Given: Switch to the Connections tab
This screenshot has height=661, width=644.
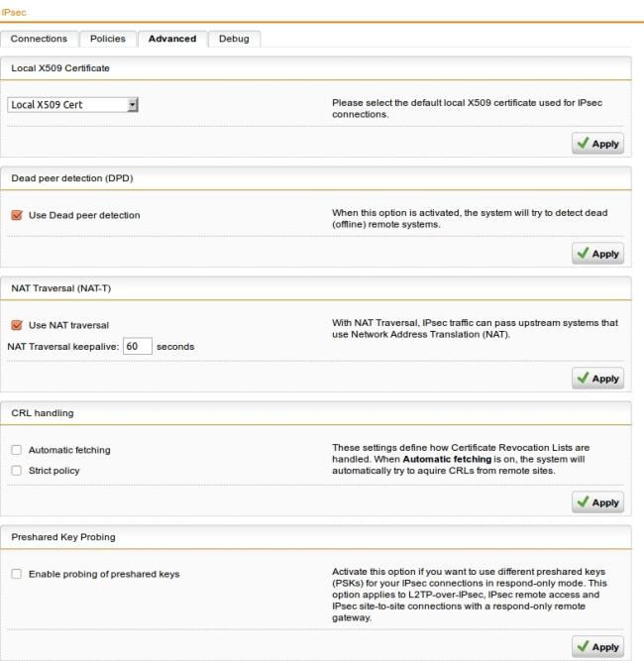Looking at the screenshot, I should [39, 39].
